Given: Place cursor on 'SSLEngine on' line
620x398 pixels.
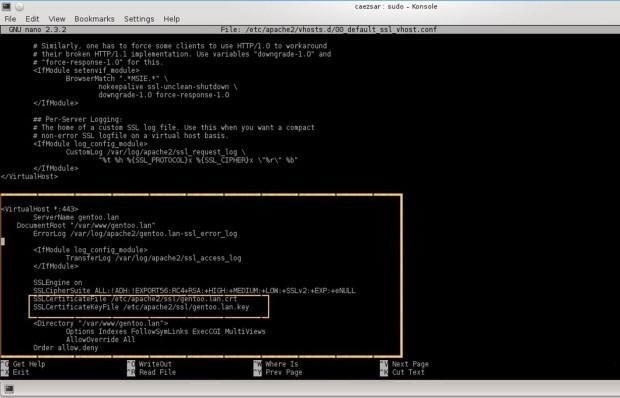Looking at the screenshot, I should (58, 283).
